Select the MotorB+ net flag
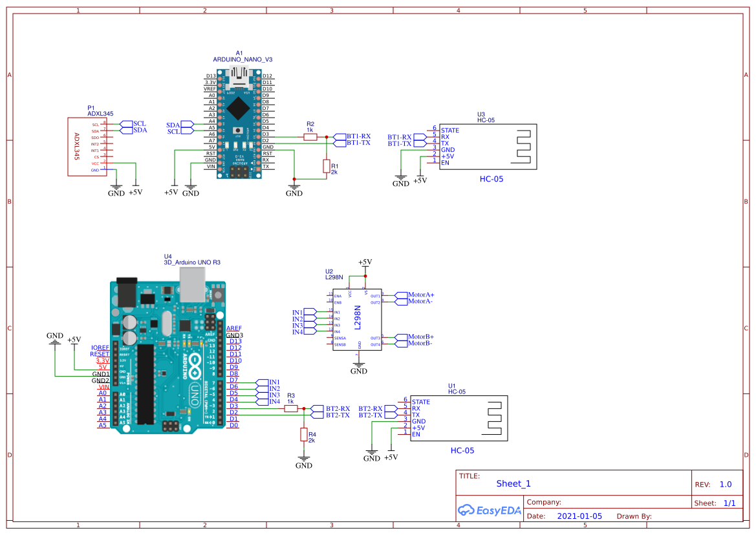Screen dimensions: 756x535 [415, 337]
